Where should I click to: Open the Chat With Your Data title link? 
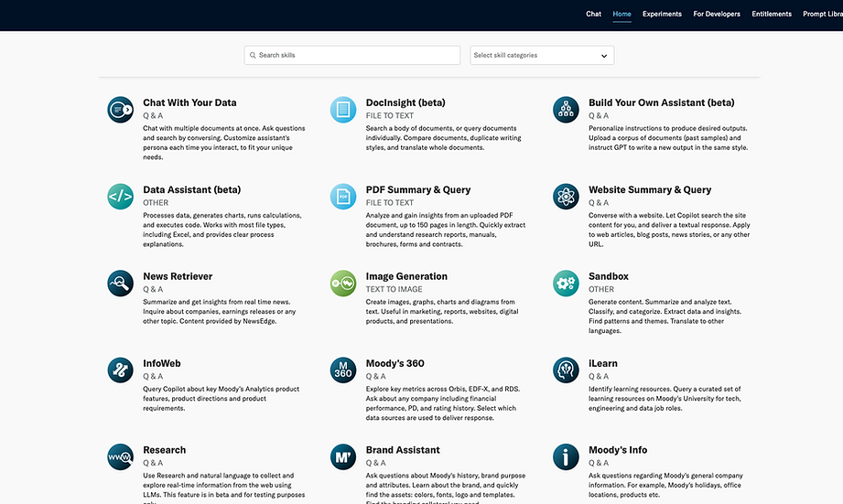point(189,102)
